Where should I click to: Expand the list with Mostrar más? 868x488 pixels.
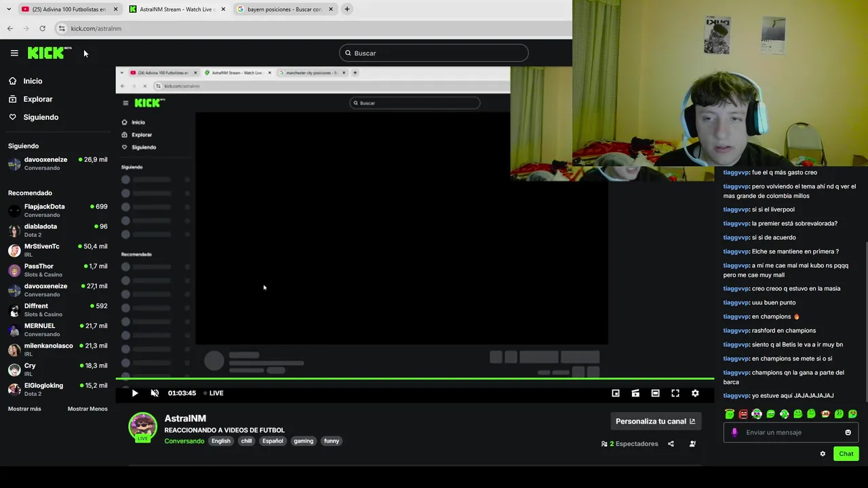(x=24, y=409)
